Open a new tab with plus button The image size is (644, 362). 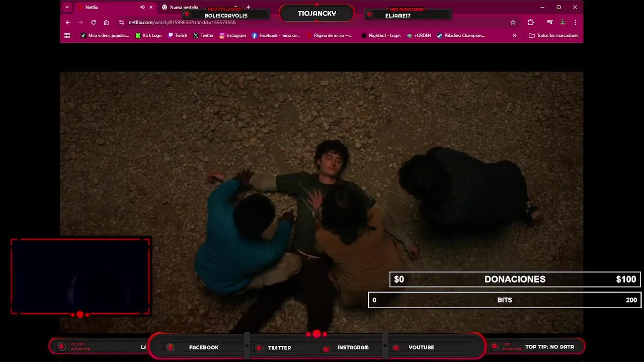248,7
